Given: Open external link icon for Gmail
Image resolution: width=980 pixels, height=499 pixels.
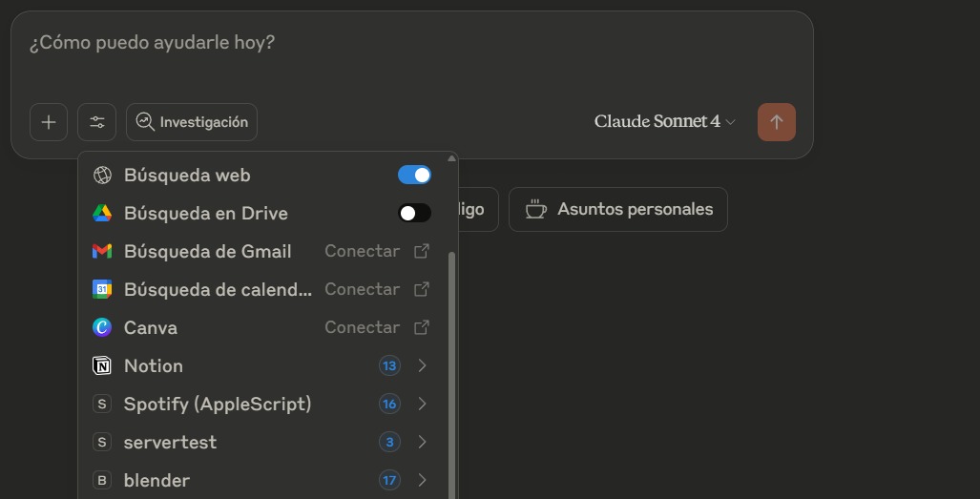Looking at the screenshot, I should pos(422,251).
